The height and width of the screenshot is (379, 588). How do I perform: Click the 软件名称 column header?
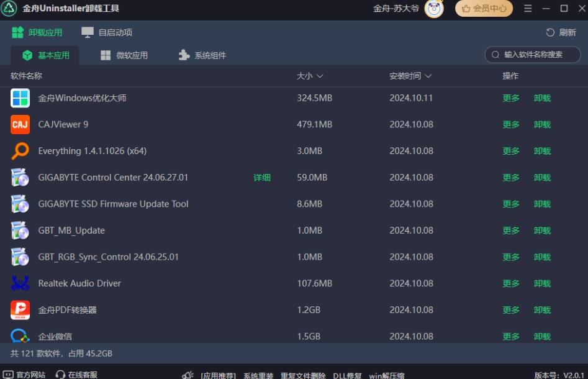[x=26, y=76]
